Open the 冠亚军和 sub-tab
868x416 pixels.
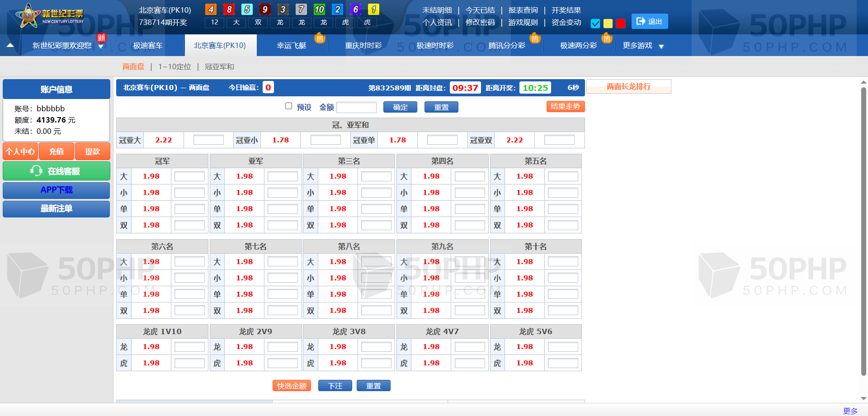point(219,67)
